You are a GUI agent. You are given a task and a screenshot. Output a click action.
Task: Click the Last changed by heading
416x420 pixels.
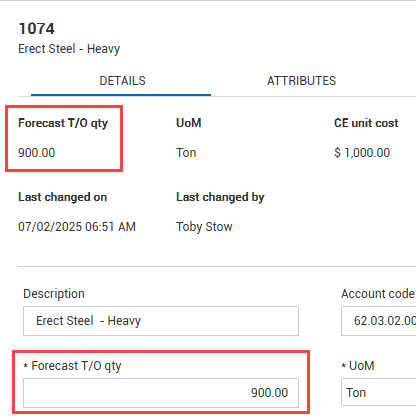pyautogui.click(x=220, y=197)
